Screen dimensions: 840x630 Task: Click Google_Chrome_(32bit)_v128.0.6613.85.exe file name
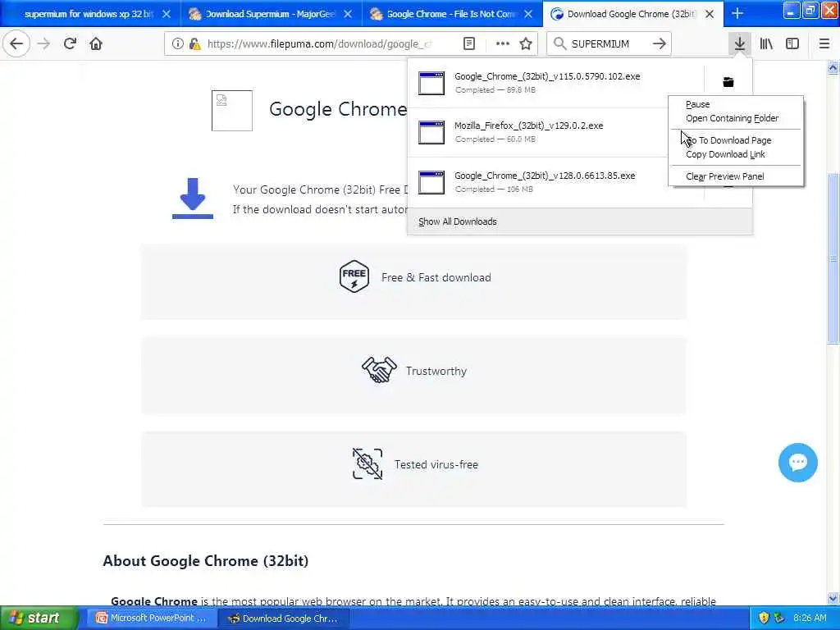[545, 176]
